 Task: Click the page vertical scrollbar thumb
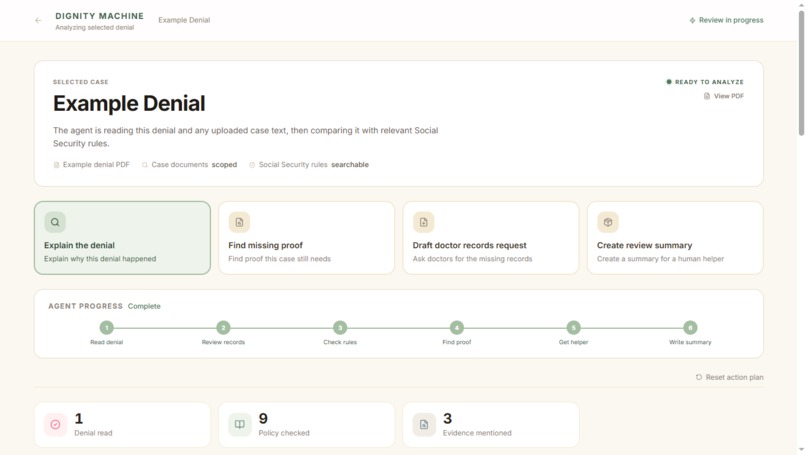(801, 72)
